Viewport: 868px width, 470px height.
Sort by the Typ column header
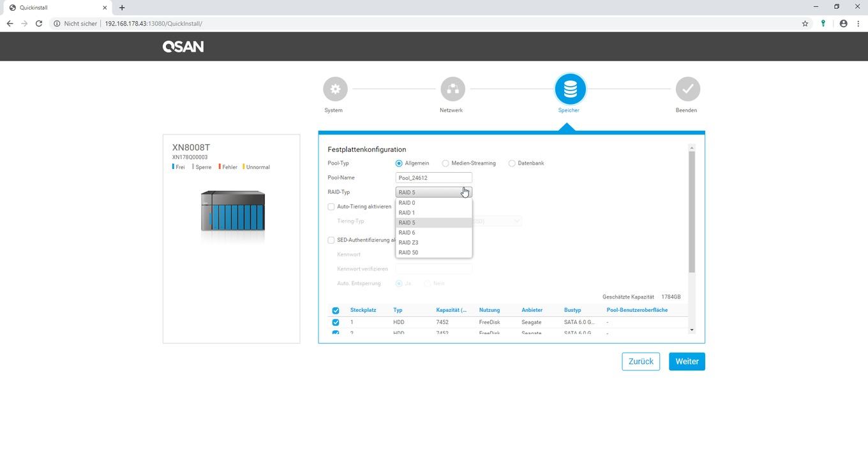(398, 310)
